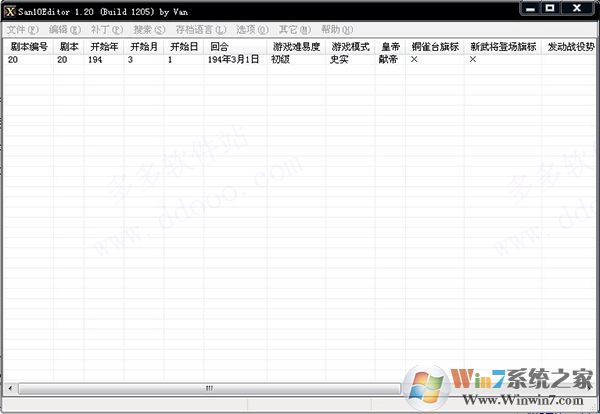Click the 游戏难易度 column header
This screenshot has width=600, height=414.
coord(297,47)
